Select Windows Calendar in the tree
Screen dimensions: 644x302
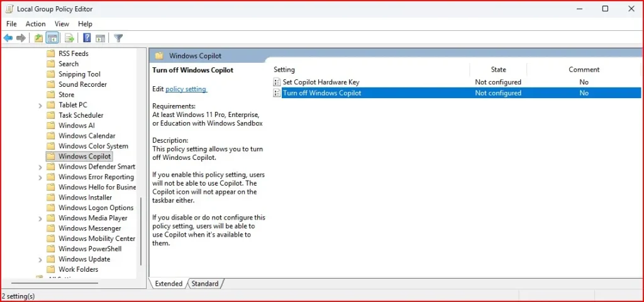click(87, 136)
